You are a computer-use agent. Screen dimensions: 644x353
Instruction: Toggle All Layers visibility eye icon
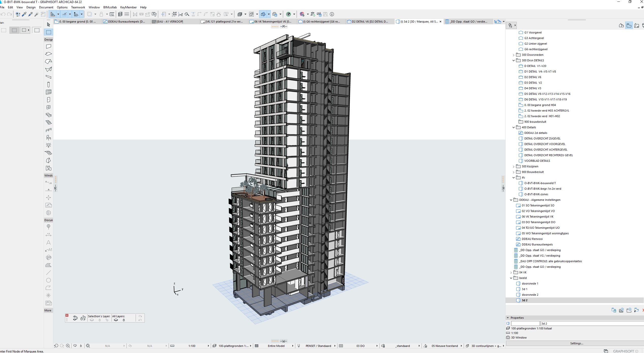point(116,320)
